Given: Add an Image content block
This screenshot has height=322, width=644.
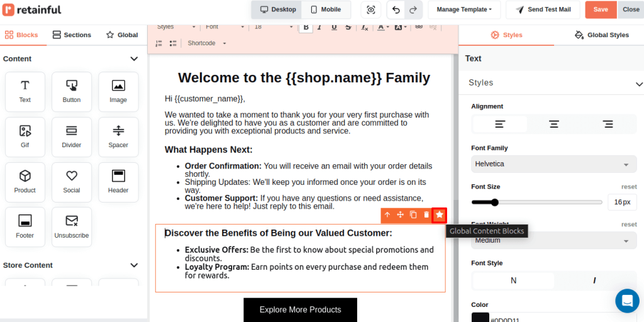Looking at the screenshot, I should click(x=118, y=92).
